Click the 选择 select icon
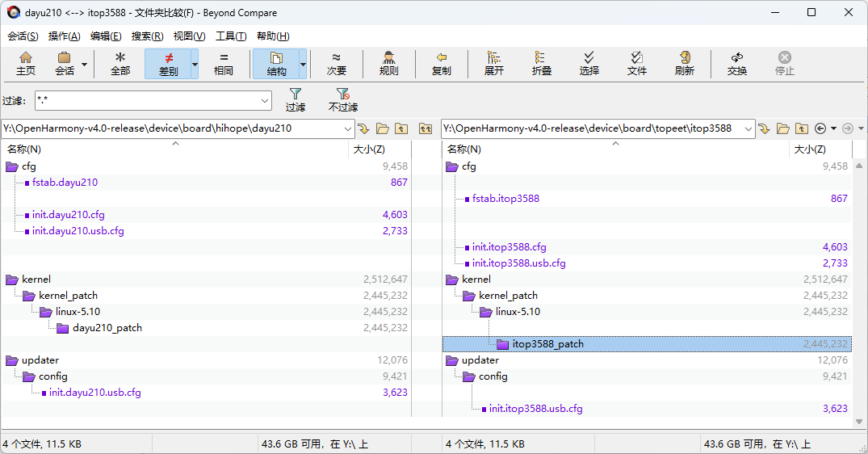 coord(589,64)
